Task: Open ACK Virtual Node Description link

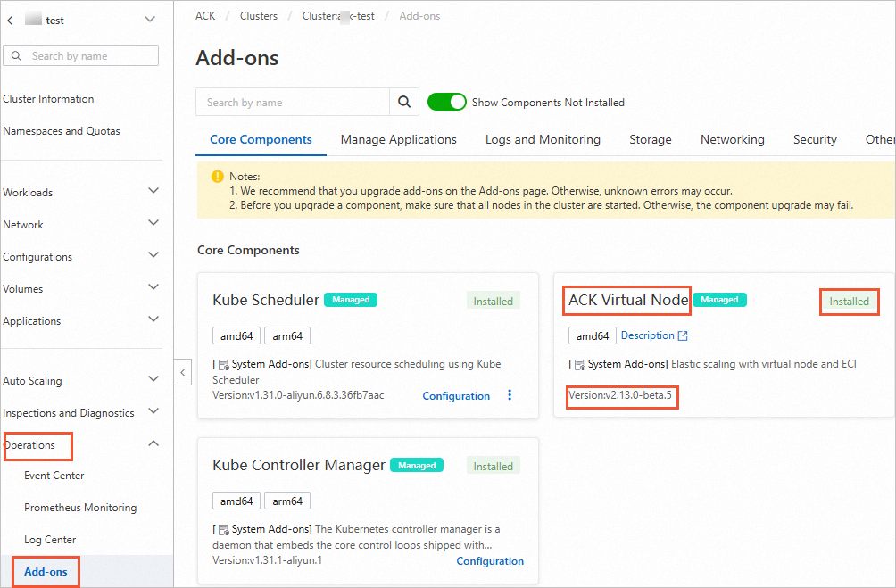Action: 647,335
